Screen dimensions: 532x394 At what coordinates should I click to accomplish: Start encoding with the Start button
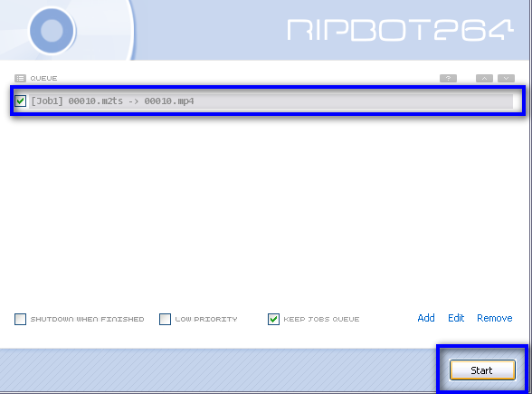[482, 370]
